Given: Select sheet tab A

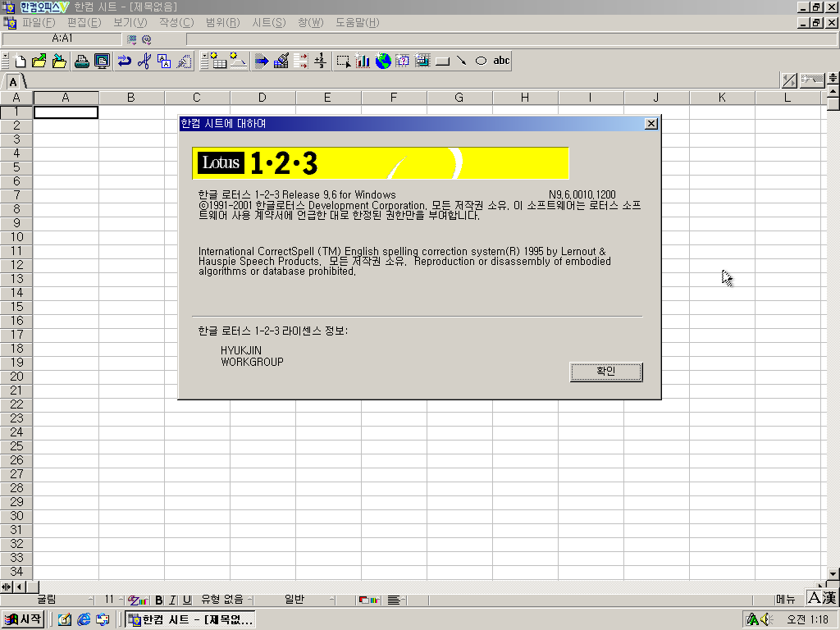Looking at the screenshot, I should [x=13, y=82].
